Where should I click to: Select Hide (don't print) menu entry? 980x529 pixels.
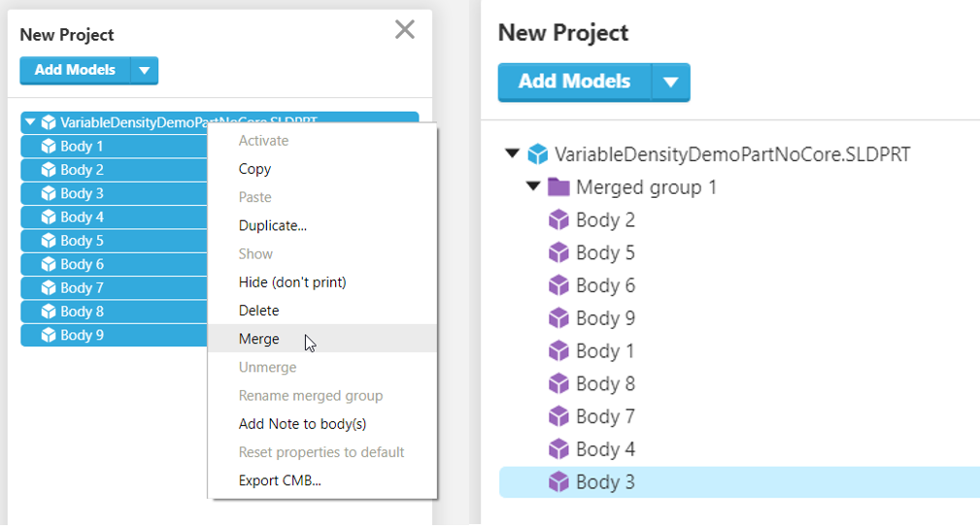coord(292,282)
